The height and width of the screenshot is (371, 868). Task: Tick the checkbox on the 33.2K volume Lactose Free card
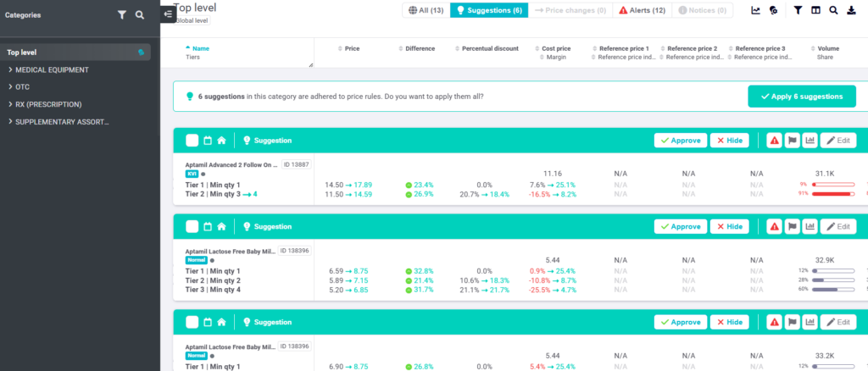[x=192, y=323]
